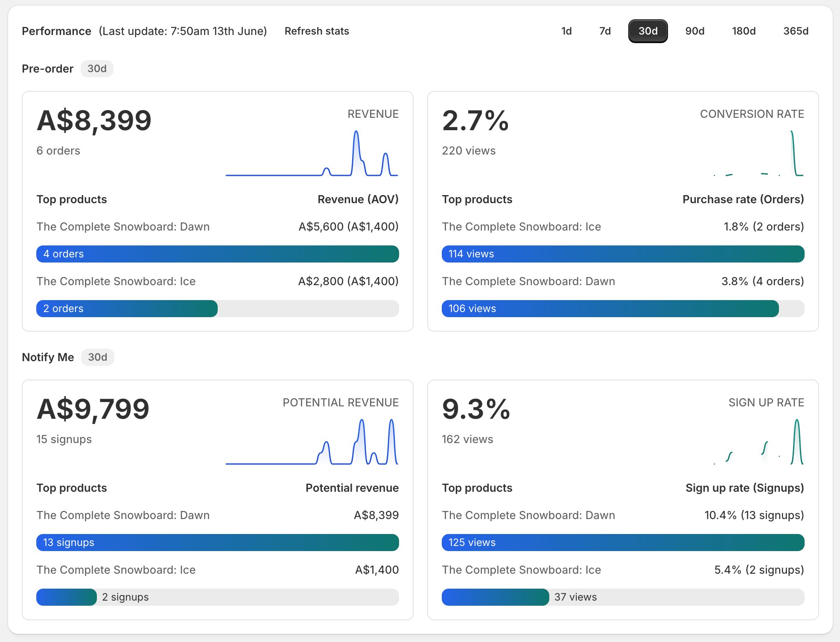840x642 pixels.
Task: Click the 30d badge next to Notify Me
Action: 97,357
